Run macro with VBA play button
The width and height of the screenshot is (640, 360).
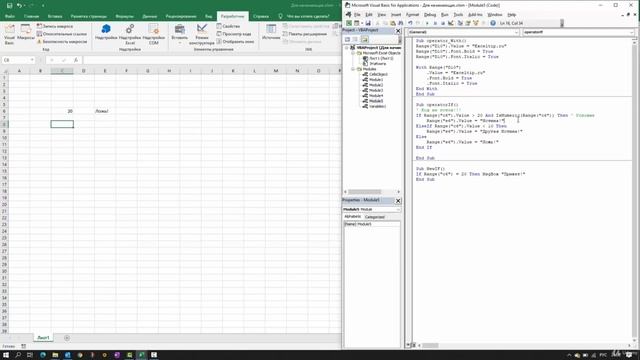pyautogui.click(x=427, y=23)
